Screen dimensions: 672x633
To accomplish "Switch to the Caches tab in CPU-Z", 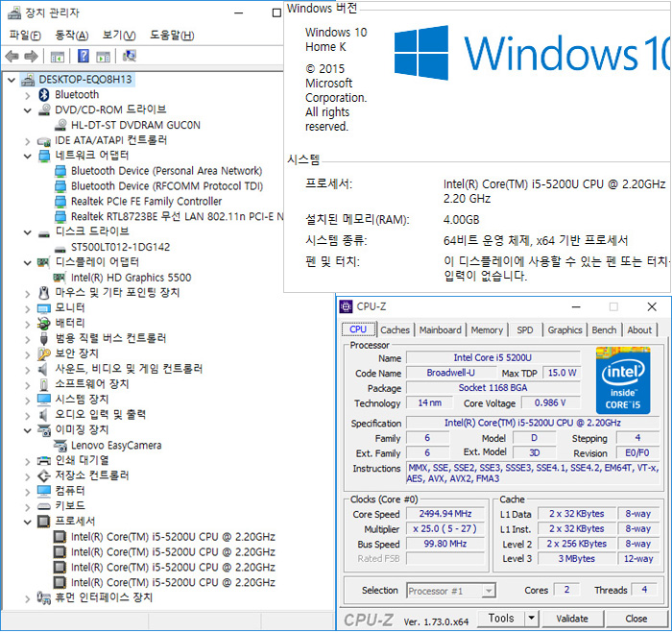I will click(x=395, y=329).
